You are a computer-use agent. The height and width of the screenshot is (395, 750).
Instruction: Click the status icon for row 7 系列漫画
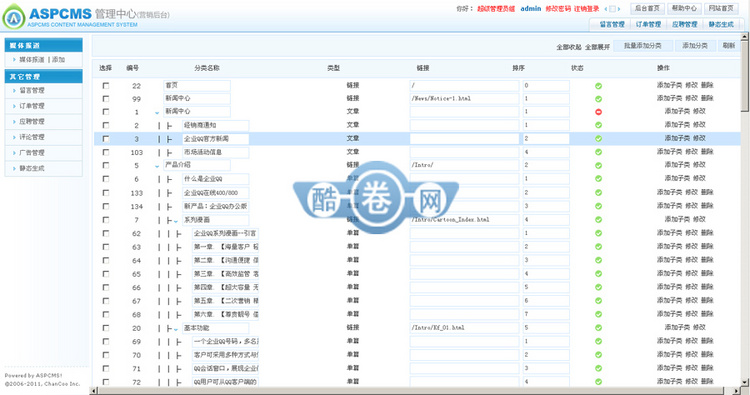pos(598,220)
